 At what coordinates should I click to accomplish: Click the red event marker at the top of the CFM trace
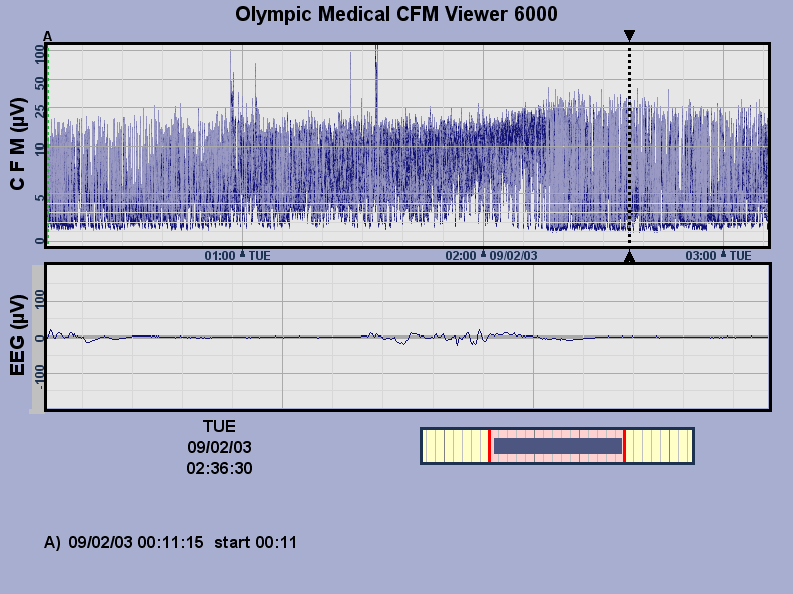376,47
